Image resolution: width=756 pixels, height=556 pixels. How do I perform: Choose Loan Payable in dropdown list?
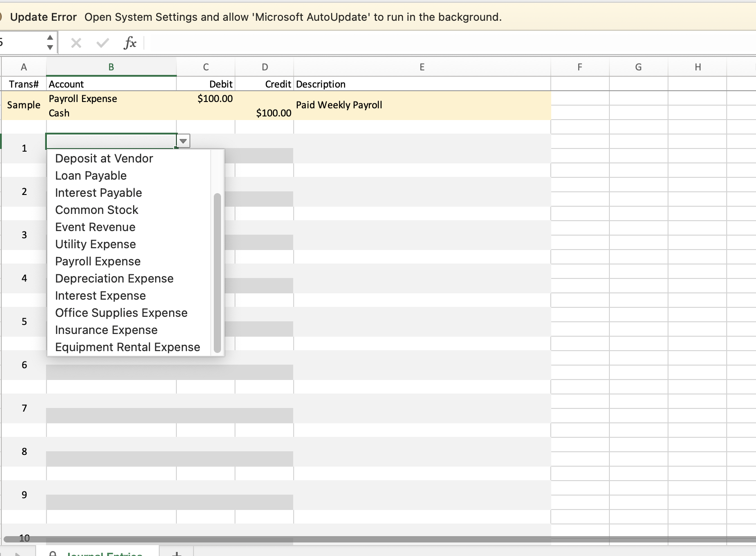91,176
